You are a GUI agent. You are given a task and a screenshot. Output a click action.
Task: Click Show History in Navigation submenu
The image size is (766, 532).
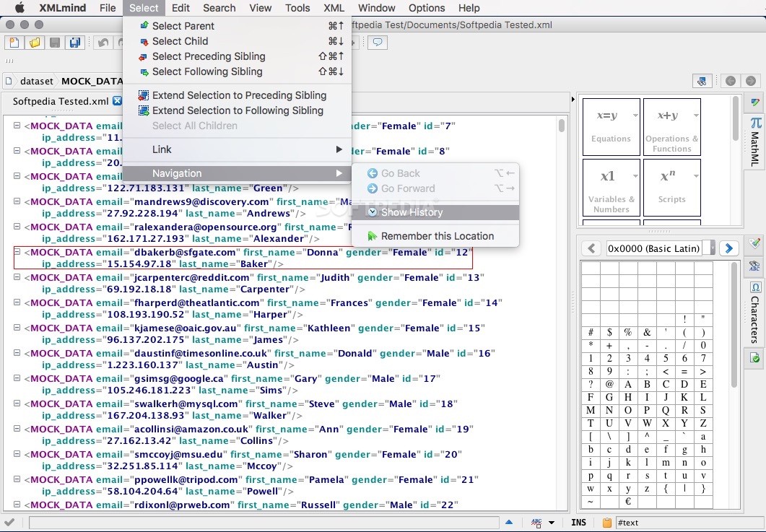(x=435, y=212)
